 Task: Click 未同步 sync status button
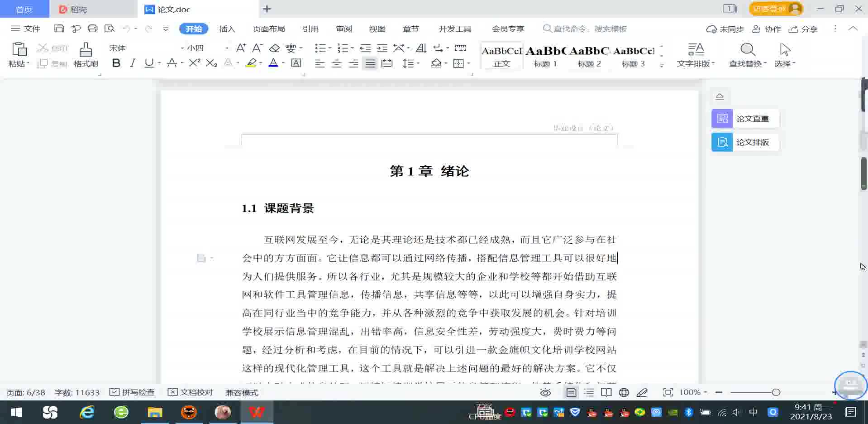(725, 29)
